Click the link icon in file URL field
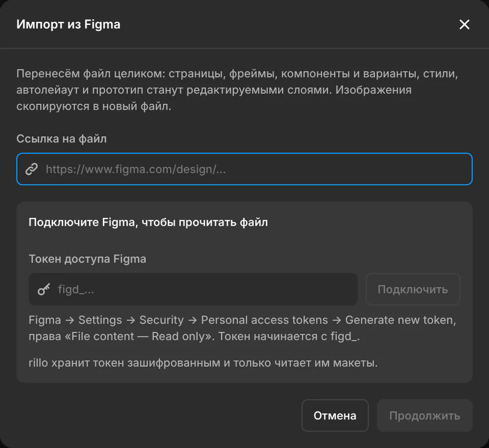This screenshot has height=448, width=489. coord(31,169)
